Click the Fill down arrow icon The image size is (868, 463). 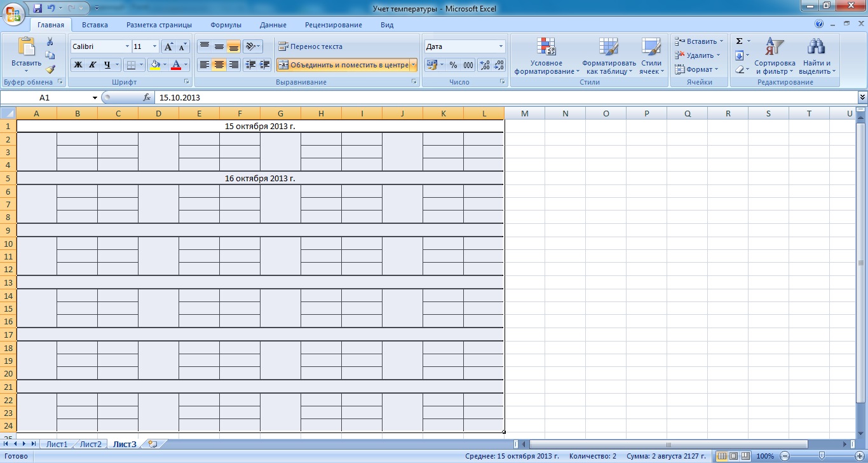[x=739, y=55]
